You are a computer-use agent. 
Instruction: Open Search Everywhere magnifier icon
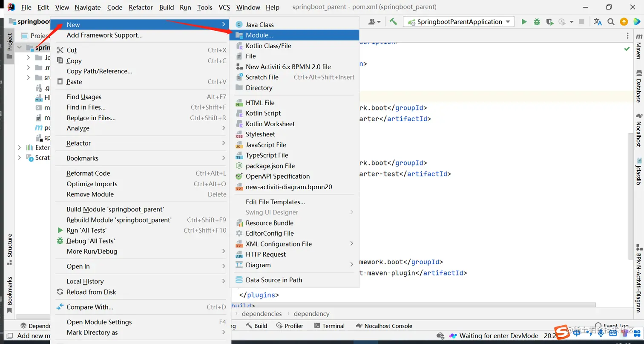tap(611, 22)
